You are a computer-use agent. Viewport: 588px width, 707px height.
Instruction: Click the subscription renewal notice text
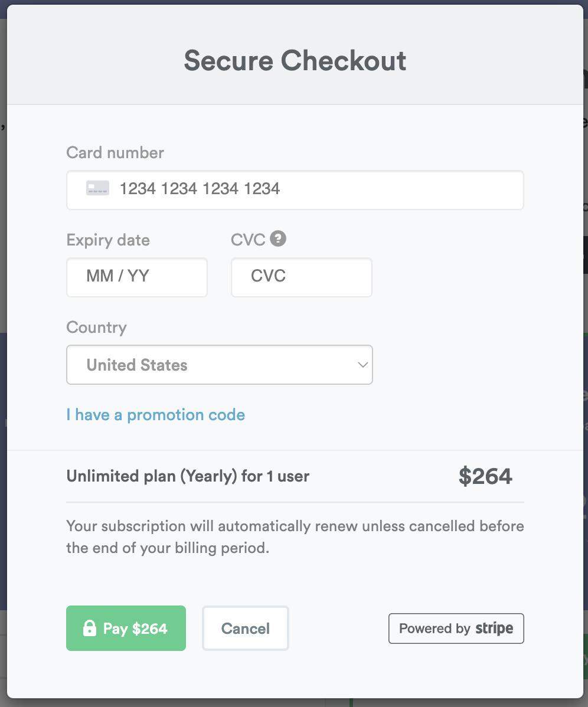click(x=295, y=536)
